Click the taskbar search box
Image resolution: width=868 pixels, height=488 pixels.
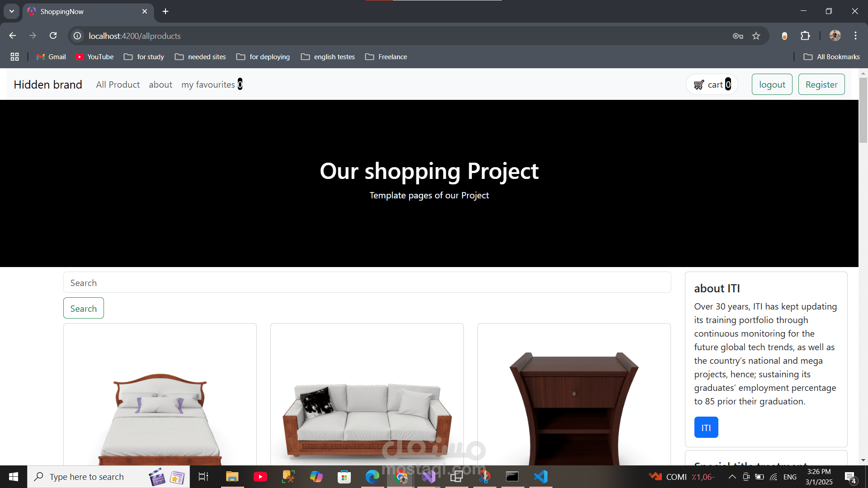[108, 477]
